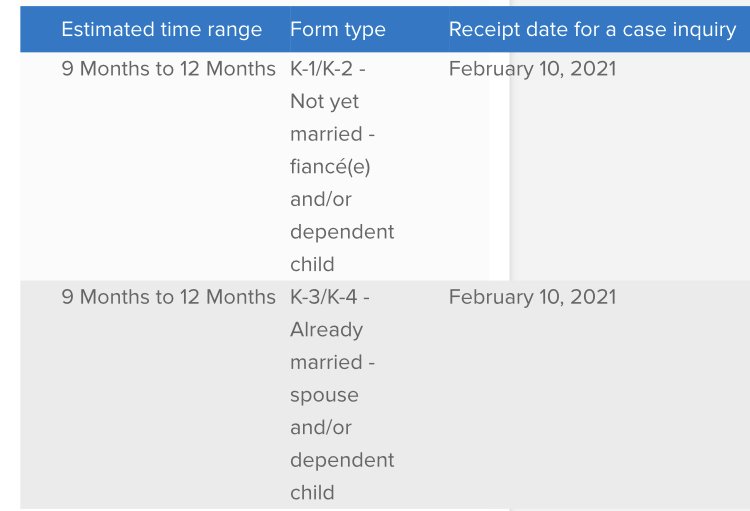This screenshot has width=750, height=511.
Task: Click 'dependent' in the K-3/K-4 row
Action: tap(342, 460)
